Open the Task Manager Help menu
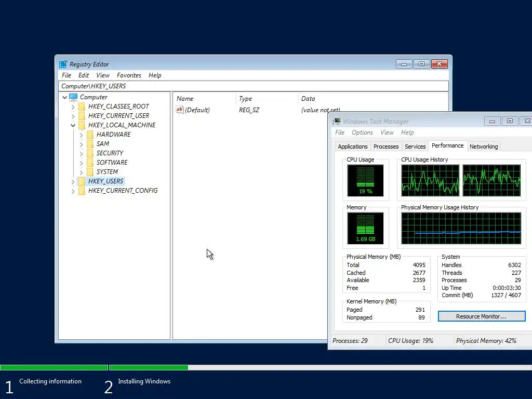 407,132
